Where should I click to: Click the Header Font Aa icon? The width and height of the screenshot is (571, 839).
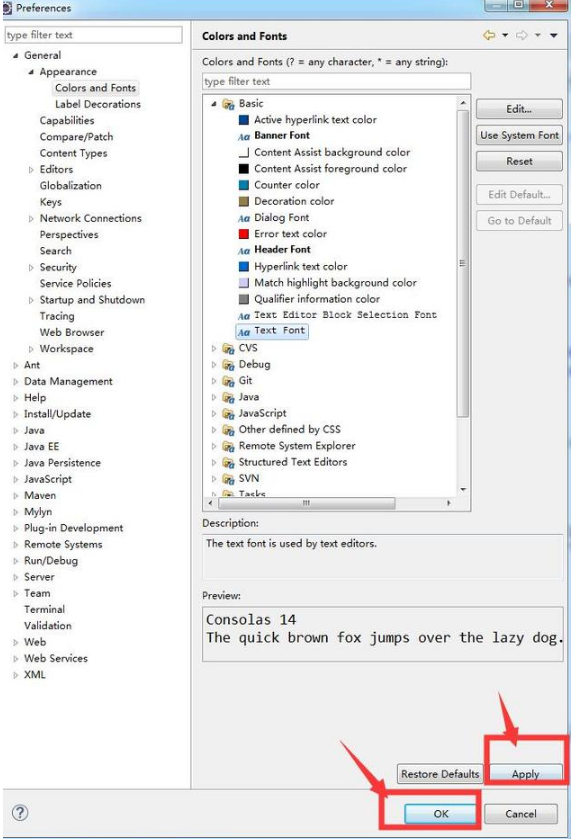click(243, 250)
